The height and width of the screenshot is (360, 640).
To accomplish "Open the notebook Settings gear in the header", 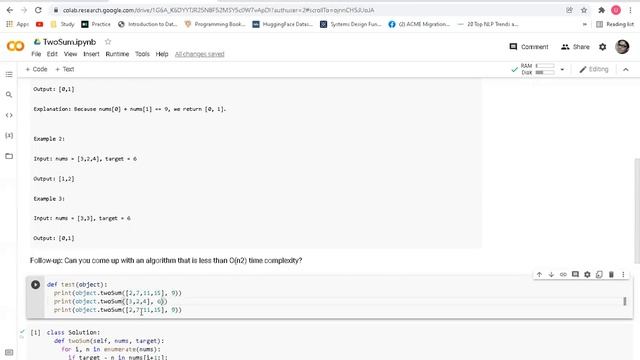I will 602,47.
